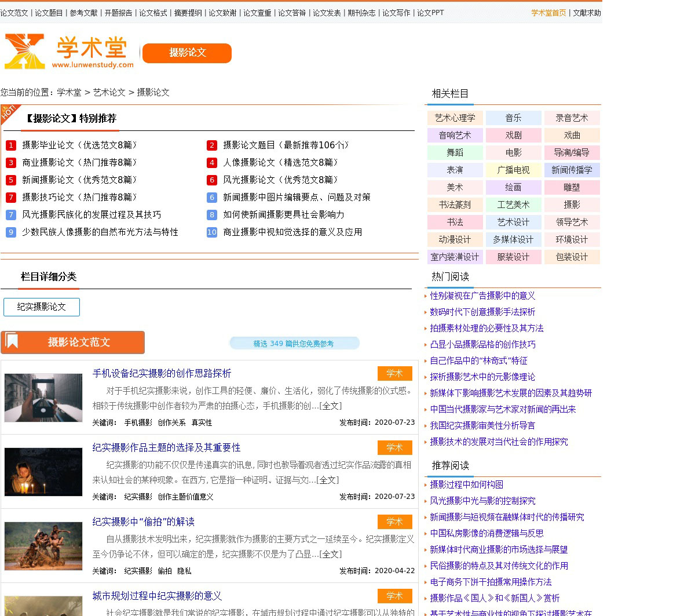Open thumbnail for 纪实摄影中"偷拍"的解读
Screen dimensions: 695x616
[43, 546]
